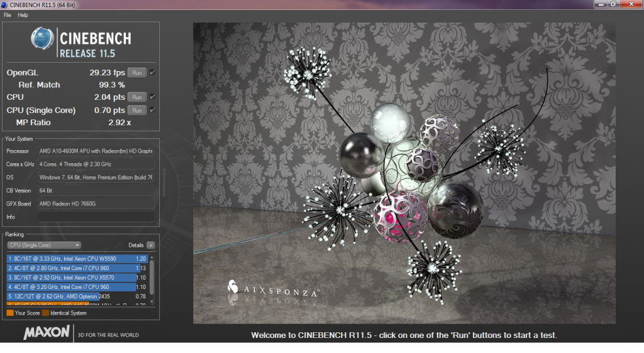Click the MAXON logo
This screenshot has height=353, width=644.
(x=47, y=332)
